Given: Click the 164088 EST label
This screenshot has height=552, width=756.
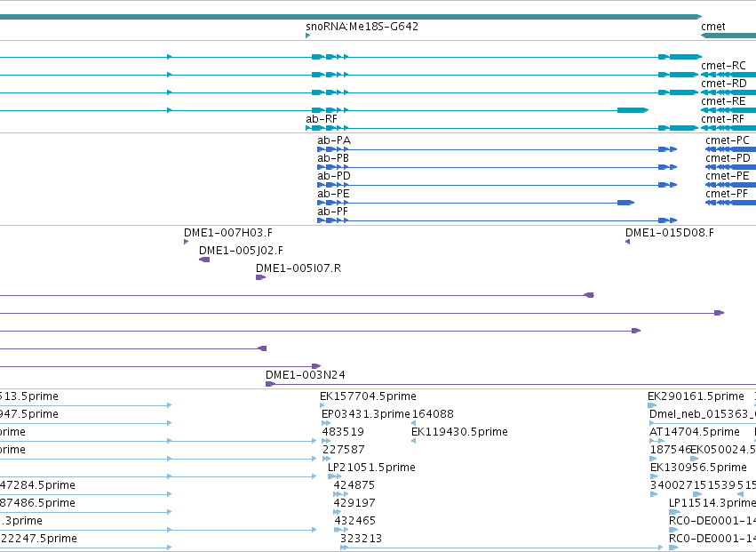Looking at the screenshot, I should tap(433, 414).
